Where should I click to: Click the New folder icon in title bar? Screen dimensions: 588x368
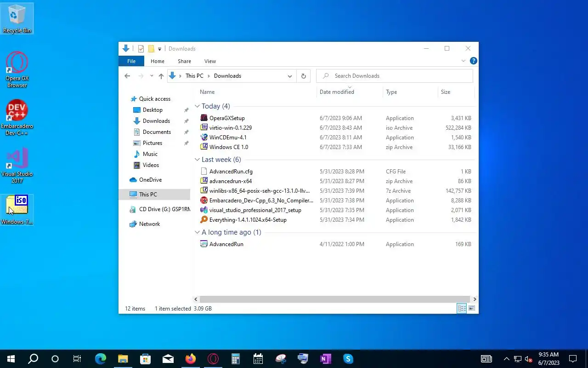[151, 49]
